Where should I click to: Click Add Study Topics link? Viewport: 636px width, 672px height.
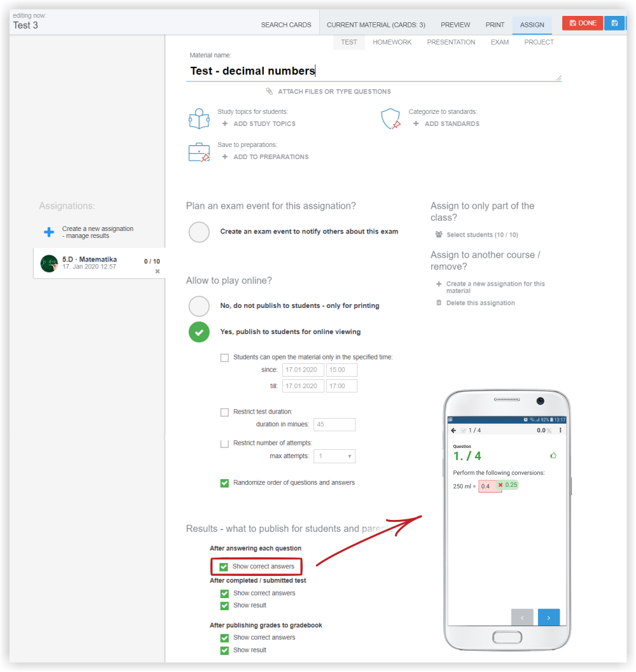pos(264,123)
